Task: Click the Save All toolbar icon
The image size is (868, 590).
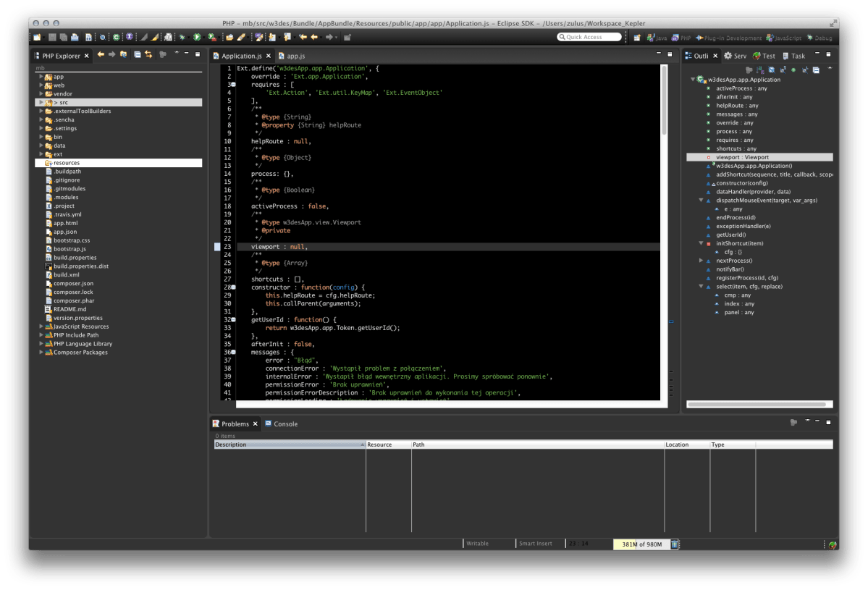Action: [x=63, y=37]
